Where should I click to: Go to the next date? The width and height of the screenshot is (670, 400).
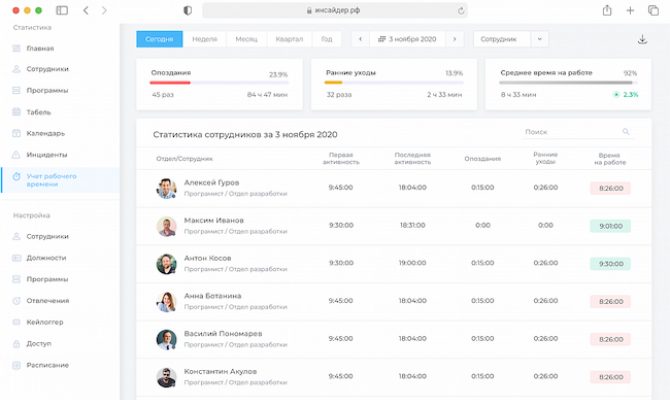coord(455,39)
